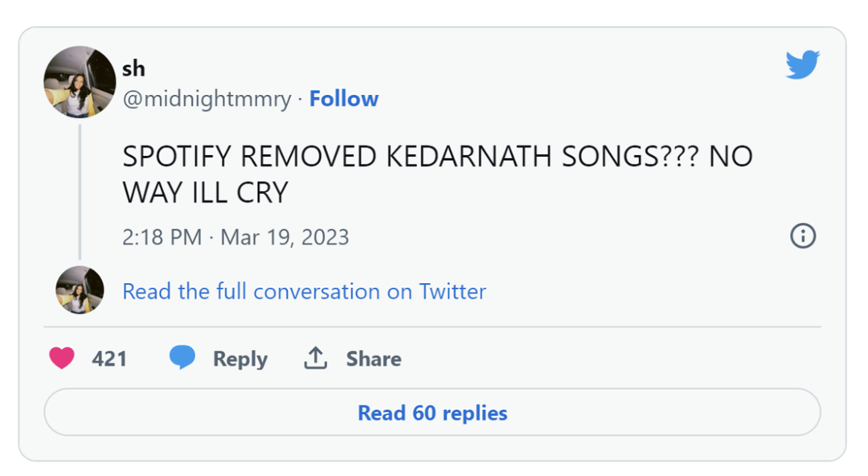
Task: Click the "WAY ILL CRY" line of the tweet
Action: click(205, 193)
